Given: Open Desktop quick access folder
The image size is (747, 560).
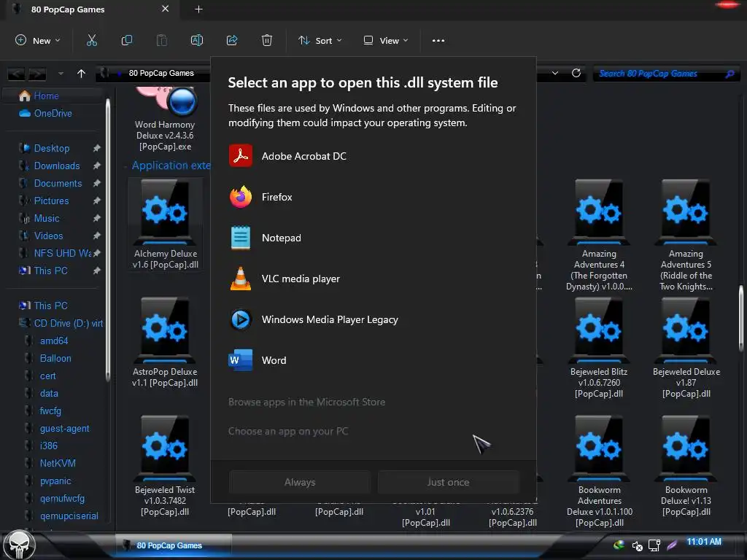Looking at the screenshot, I should pos(52,148).
